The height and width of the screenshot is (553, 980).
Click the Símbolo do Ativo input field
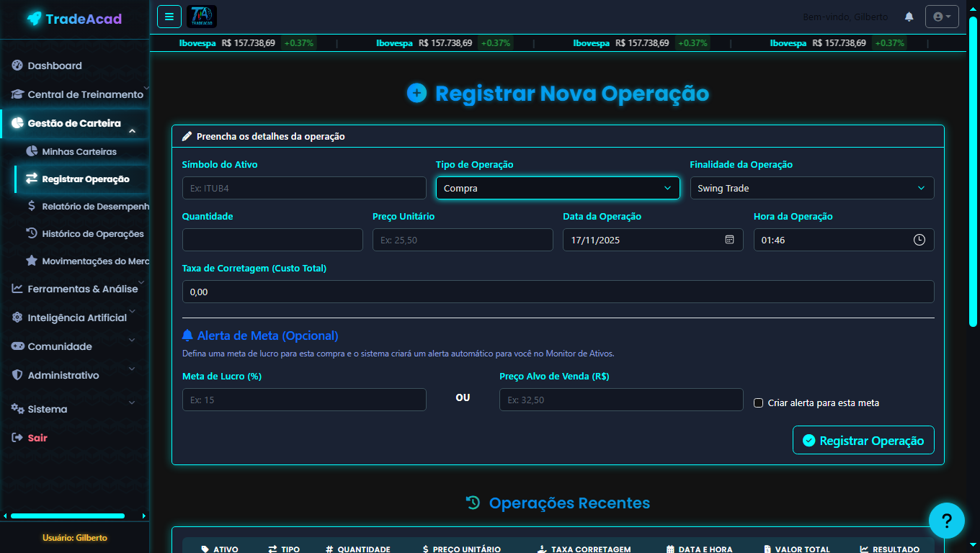(x=303, y=187)
